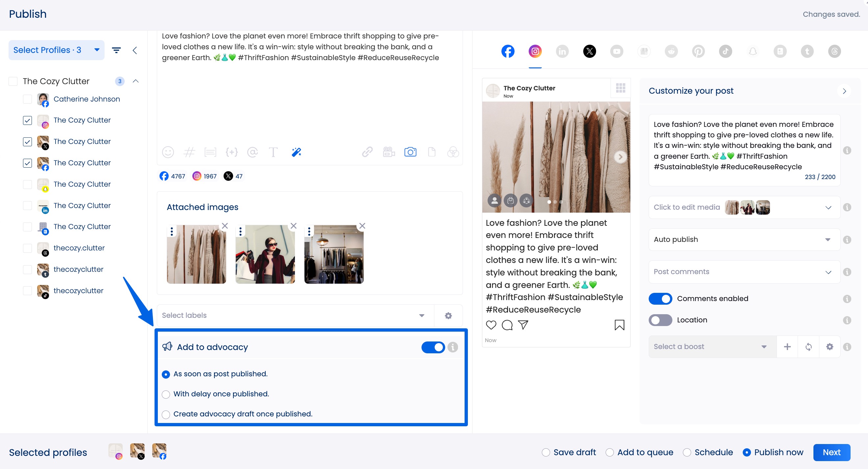
Task: Open the emoji picker in the composer
Action: (x=168, y=152)
